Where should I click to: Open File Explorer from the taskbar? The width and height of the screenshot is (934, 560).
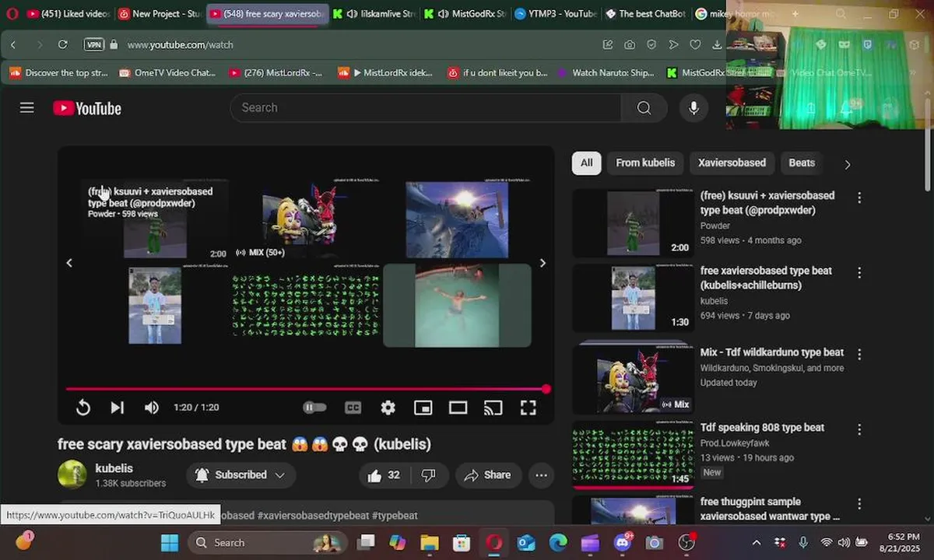[x=430, y=543]
